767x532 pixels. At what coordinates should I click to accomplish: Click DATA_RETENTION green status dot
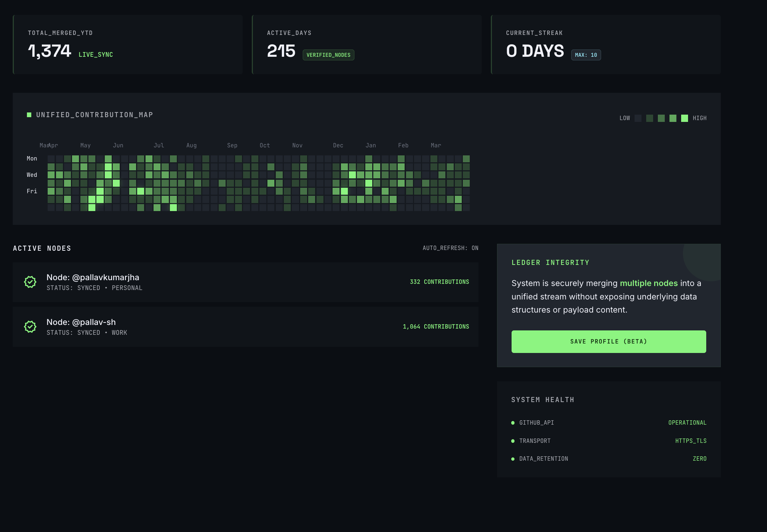click(513, 459)
